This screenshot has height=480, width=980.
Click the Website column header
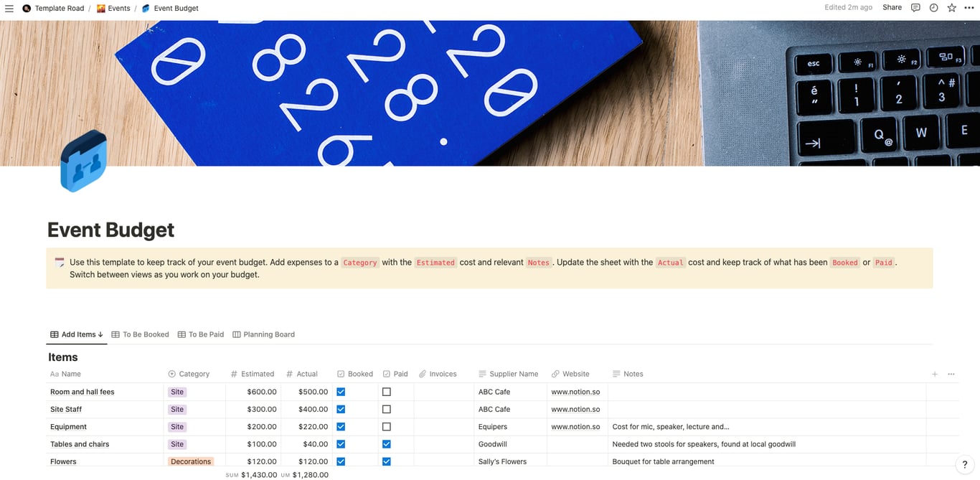(570, 374)
